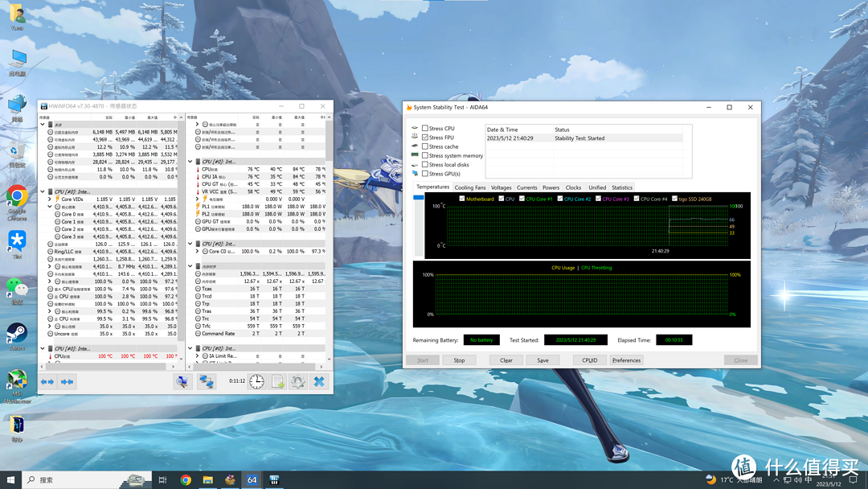868x489 pixels.
Task: Click Clear button in AIDA64
Action: [x=506, y=360]
